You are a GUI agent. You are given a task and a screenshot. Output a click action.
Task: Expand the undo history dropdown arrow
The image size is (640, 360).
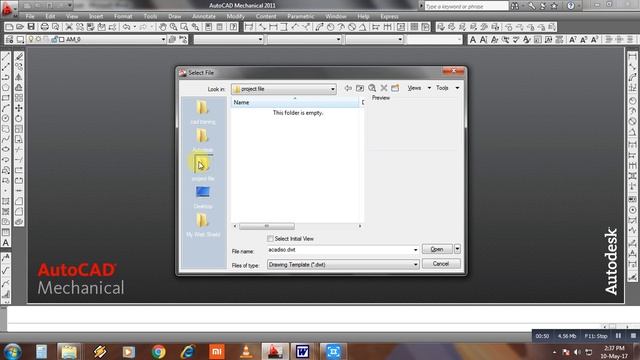(135, 27)
